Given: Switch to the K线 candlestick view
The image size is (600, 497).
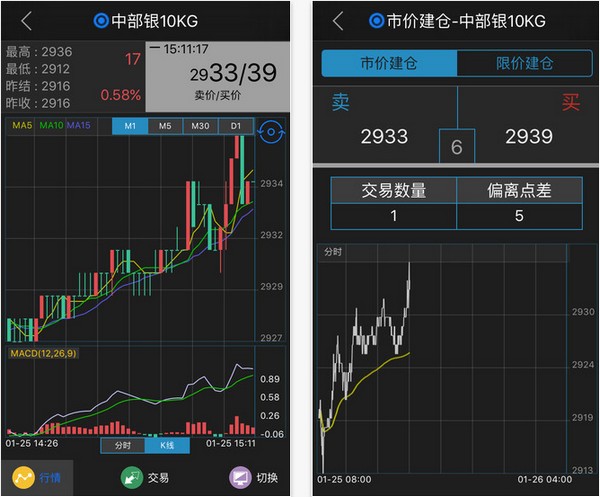Looking at the screenshot, I should (x=167, y=445).
